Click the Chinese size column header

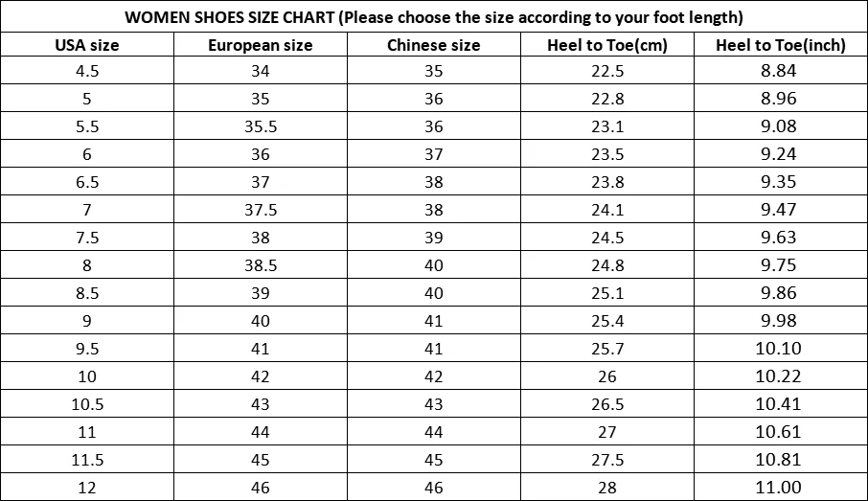coord(433,44)
